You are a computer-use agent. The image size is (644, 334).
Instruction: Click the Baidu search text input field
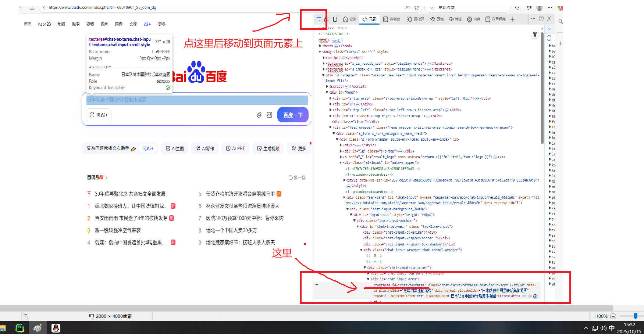197,100
